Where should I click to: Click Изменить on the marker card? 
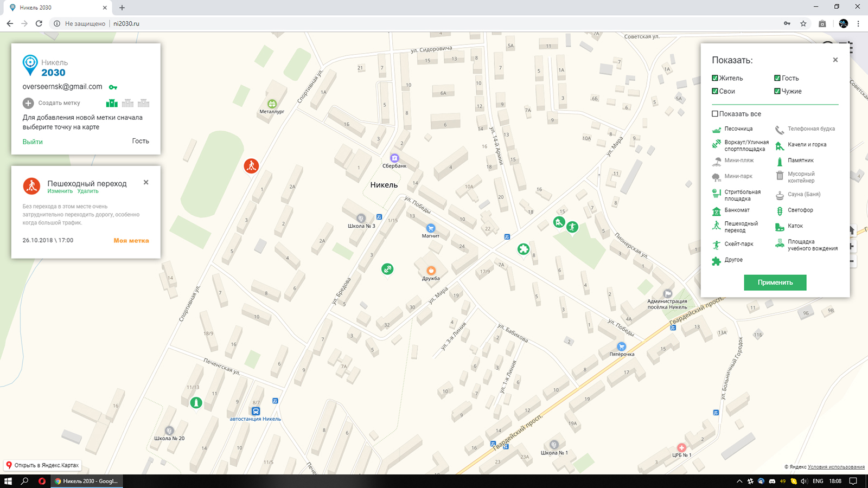(x=60, y=191)
